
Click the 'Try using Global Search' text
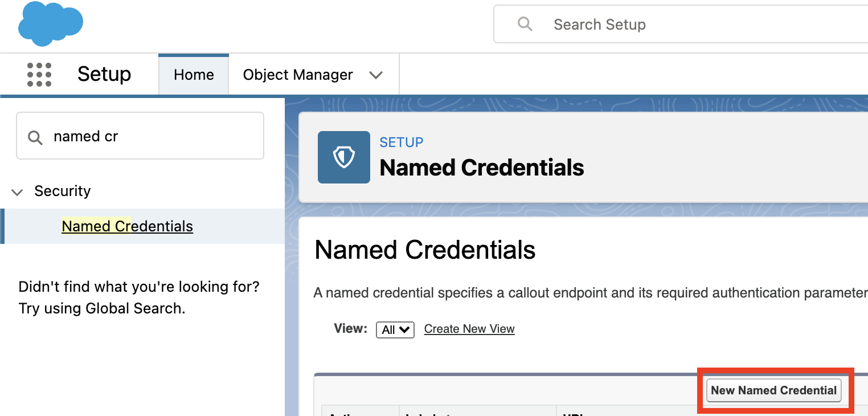[x=102, y=308]
